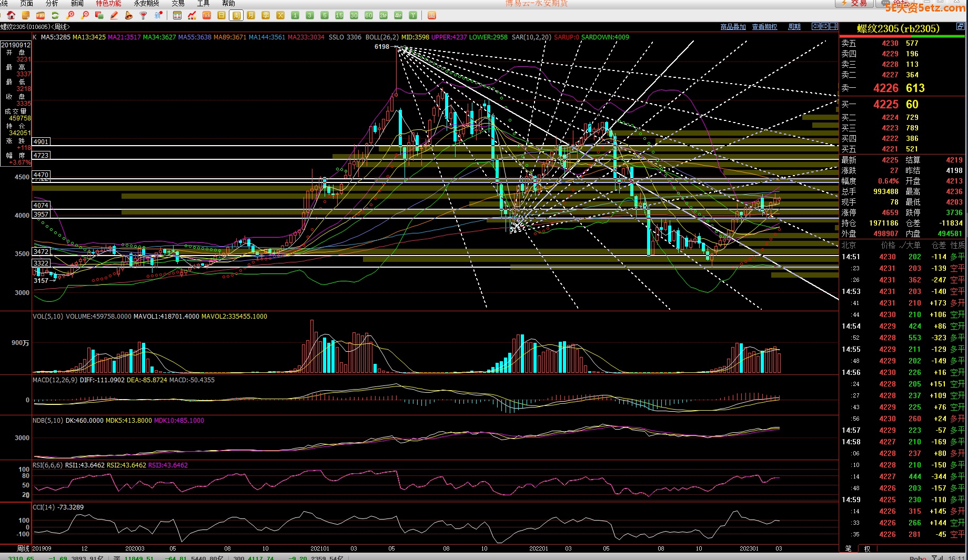The image size is (968, 560).
Task: Click the left arrow navigation icon
Action: (816, 26)
